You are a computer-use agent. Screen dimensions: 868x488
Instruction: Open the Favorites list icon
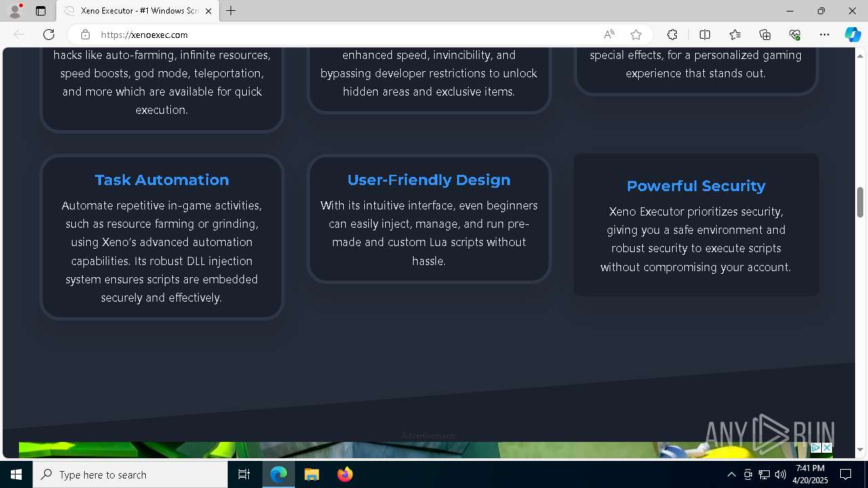[735, 35]
